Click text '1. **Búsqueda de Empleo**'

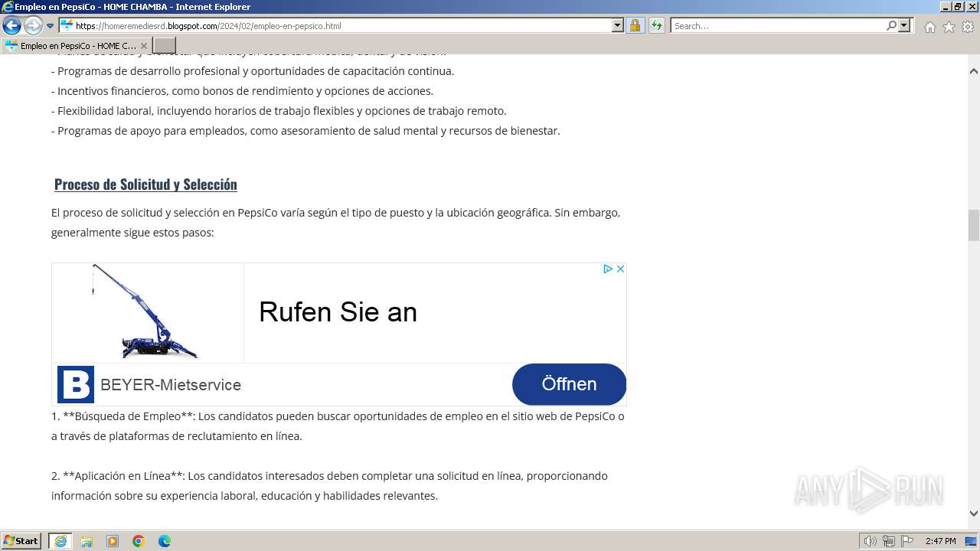(x=122, y=416)
